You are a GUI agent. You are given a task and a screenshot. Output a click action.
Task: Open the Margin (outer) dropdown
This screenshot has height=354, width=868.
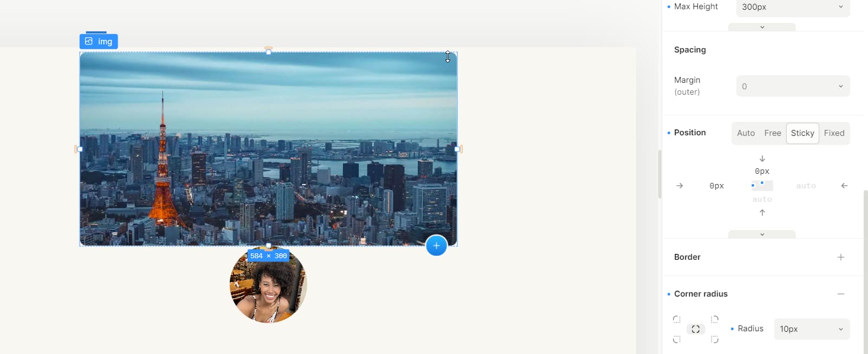click(793, 87)
